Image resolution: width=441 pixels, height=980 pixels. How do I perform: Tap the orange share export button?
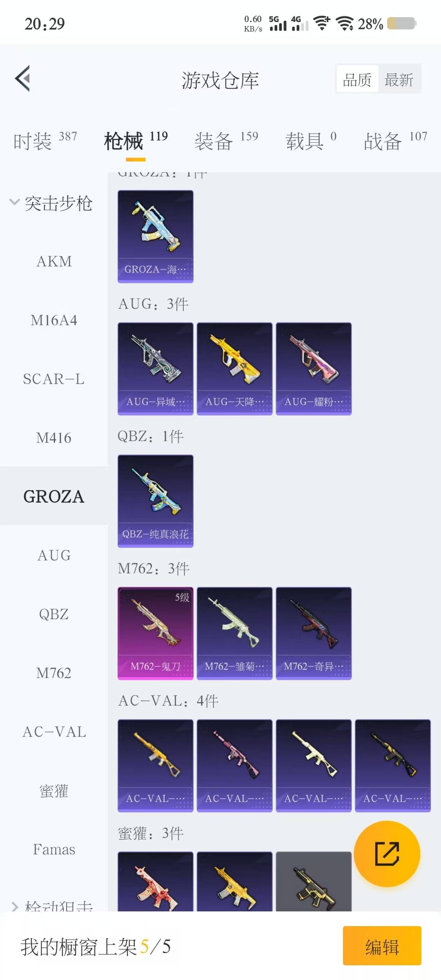tap(387, 853)
